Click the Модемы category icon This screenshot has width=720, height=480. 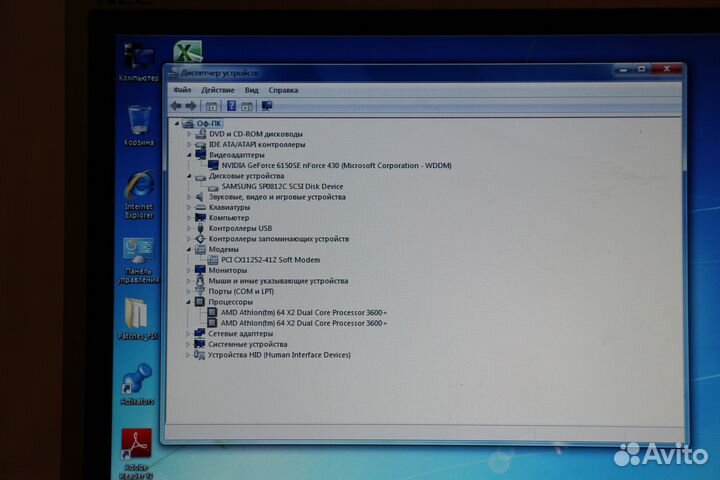pos(200,249)
